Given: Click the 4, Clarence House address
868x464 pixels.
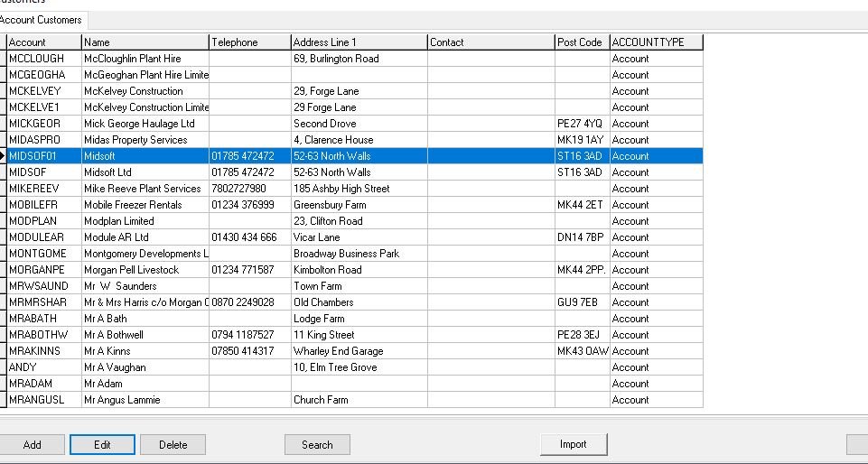Looking at the screenshot, I should click(359, 140).
